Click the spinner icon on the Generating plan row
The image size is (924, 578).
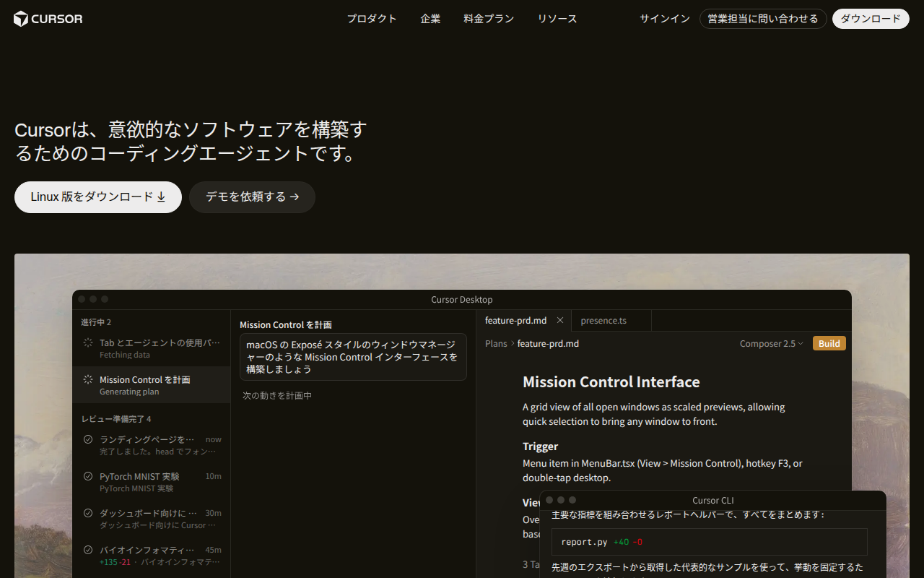click(x=88, y=380)
